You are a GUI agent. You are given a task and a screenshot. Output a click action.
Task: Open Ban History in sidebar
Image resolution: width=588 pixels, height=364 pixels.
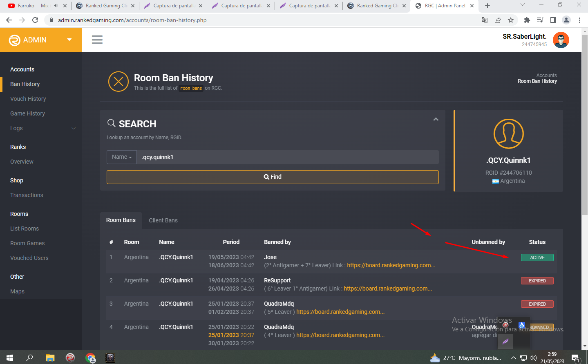pyautogui.click(x=25, y=84)
